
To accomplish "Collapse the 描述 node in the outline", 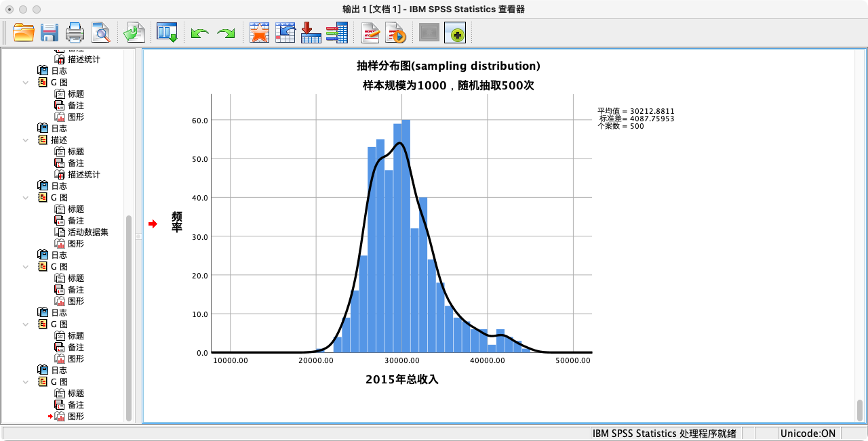I will 26,140.
